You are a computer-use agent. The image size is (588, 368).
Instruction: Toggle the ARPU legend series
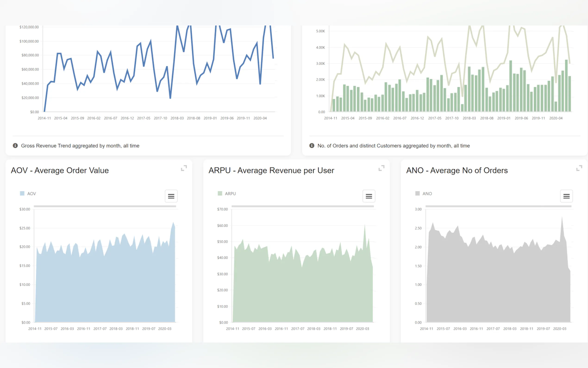coord(230,194)
